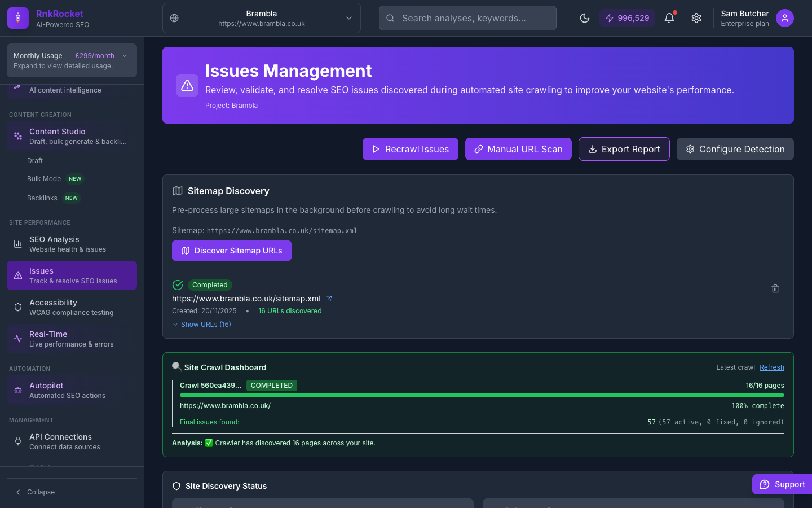Select Draft submenu item
The height and width of the screenshot is (508, 812).
coord(35,161)
